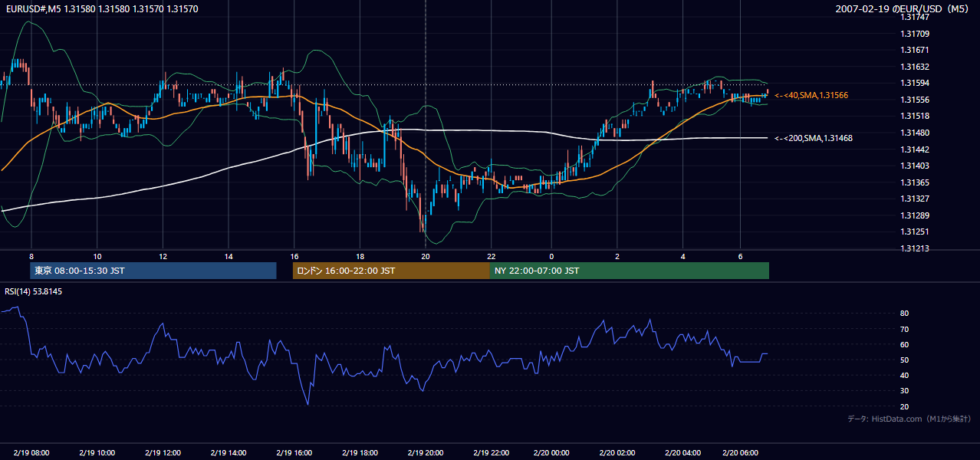Click hour label 14 under the price chart
The image size is (980, 460).
(229, 255)
